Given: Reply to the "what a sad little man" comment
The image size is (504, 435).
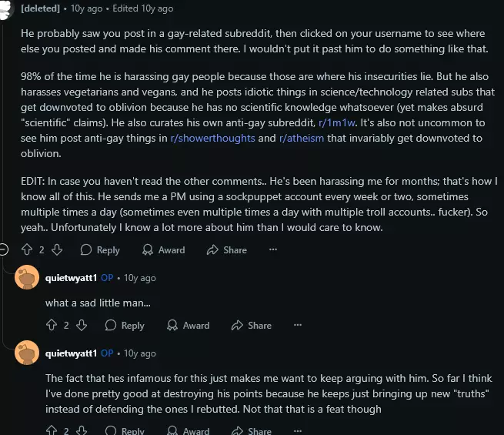Looking at the screenshot, I should [125, 325].
